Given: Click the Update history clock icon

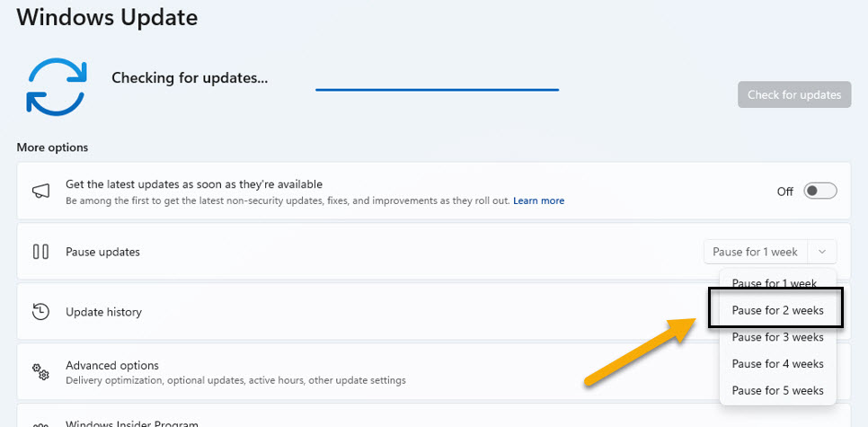Looking at the screenshot, I should pyautogui.click(x=40, y=312).
